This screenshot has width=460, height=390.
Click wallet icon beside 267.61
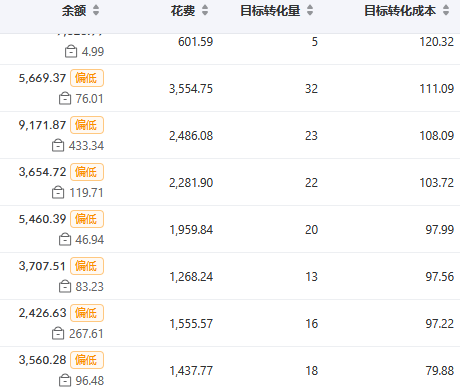[58, 334]
